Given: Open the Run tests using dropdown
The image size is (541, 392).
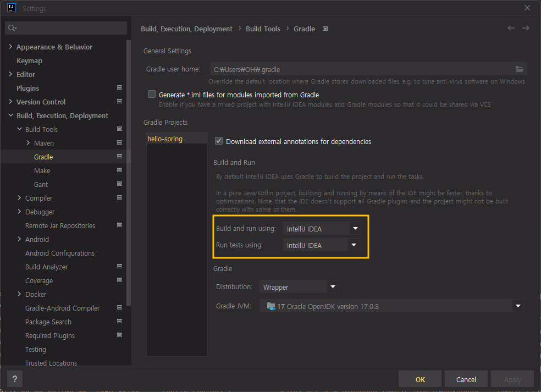Looking at the screenshot, I should click(x=321, y=245).
